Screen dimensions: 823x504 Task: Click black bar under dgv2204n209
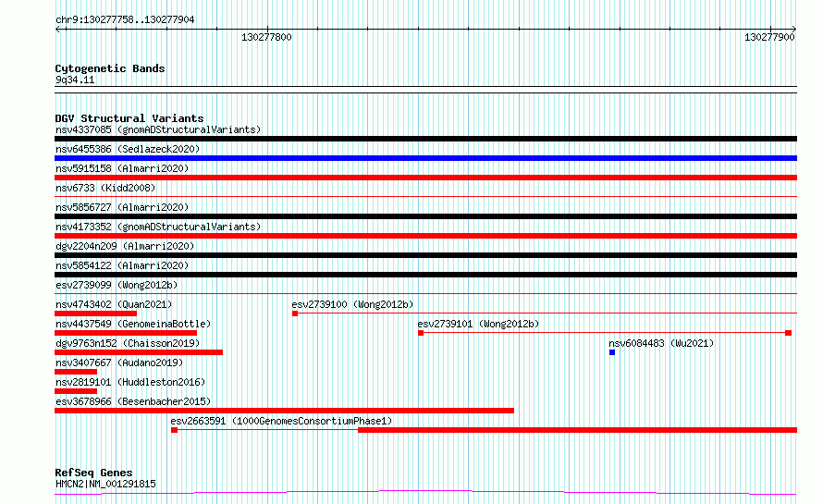pyautogui.click(x=425, y=255)
